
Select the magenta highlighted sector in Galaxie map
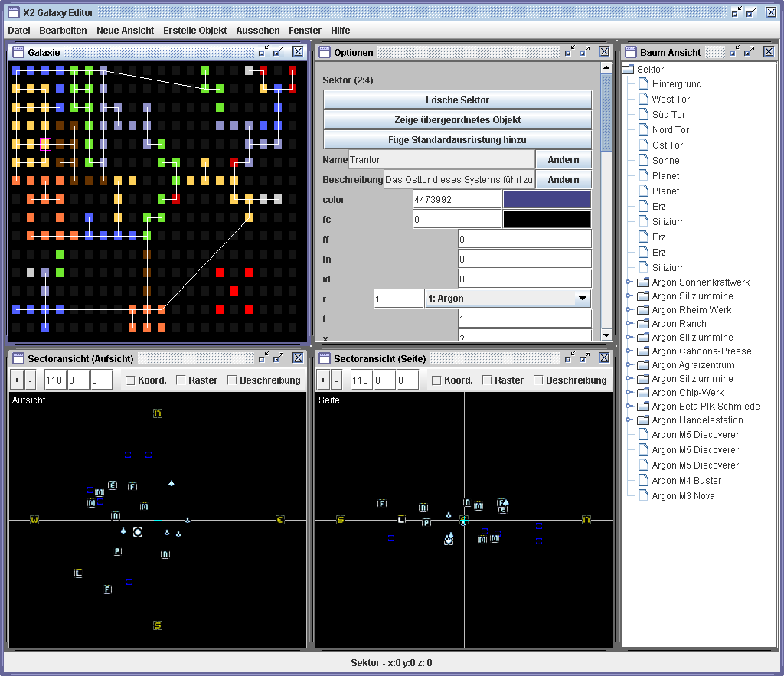pyautogui.click(x=45, y=144)
